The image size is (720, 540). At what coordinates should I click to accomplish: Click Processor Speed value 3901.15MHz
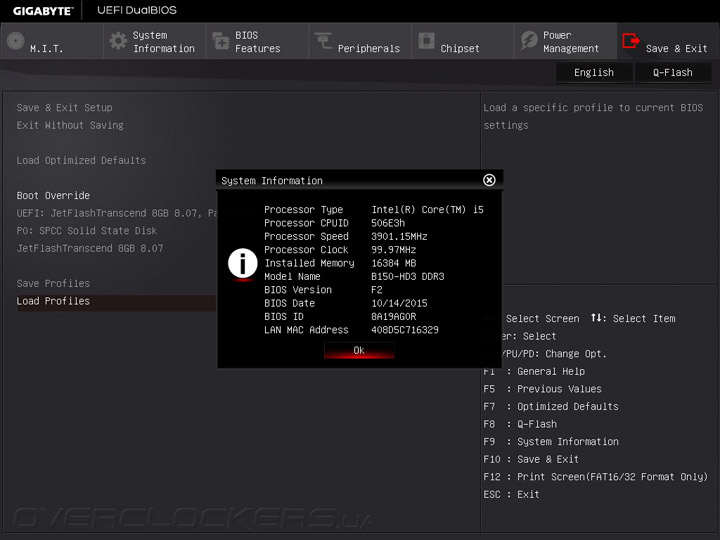point(399,236)
